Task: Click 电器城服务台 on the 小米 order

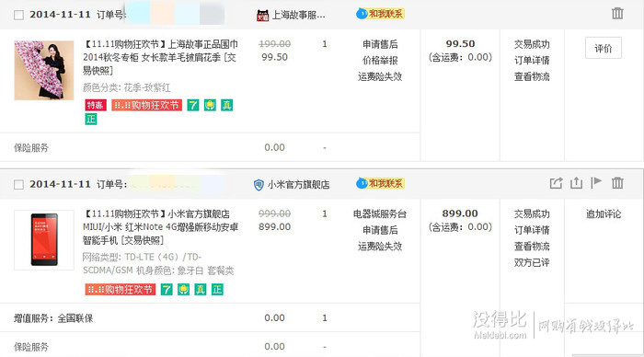Action: [380, 213]
